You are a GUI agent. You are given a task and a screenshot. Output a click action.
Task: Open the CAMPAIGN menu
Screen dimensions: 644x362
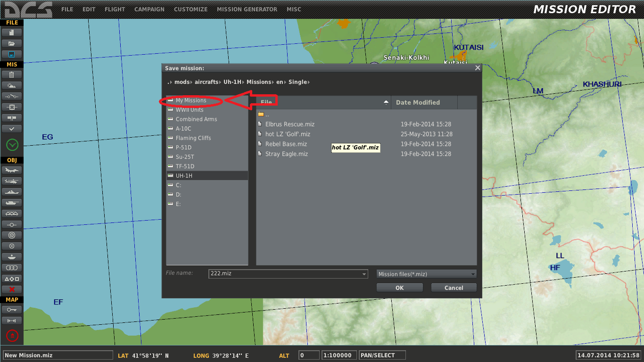[x=149, y=9]
